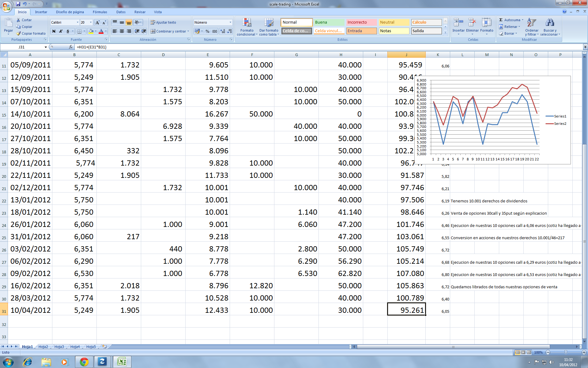Click Autosuma sigma icon
Image resolution: width=588 pixels, height=368 pixels.
501,20
